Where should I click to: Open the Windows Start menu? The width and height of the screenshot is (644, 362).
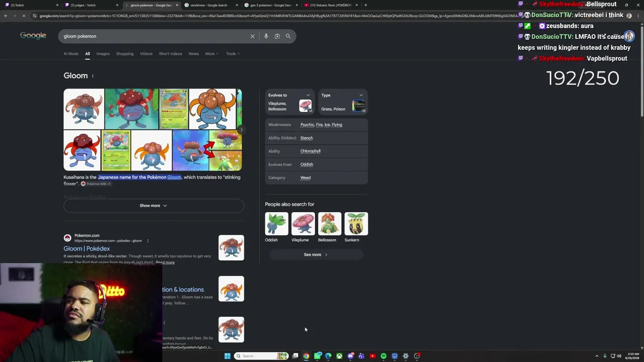(x=227, y=356)
